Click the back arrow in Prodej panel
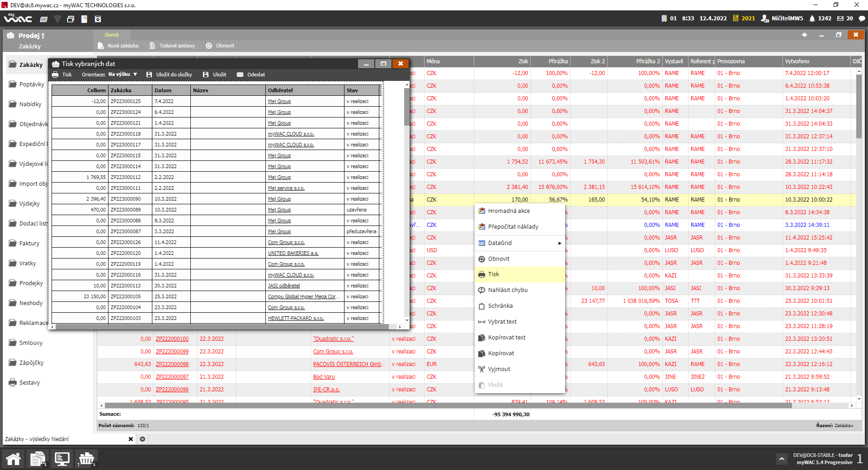The width and height of the screenshot is (868, 470). (x=804, y=35)
